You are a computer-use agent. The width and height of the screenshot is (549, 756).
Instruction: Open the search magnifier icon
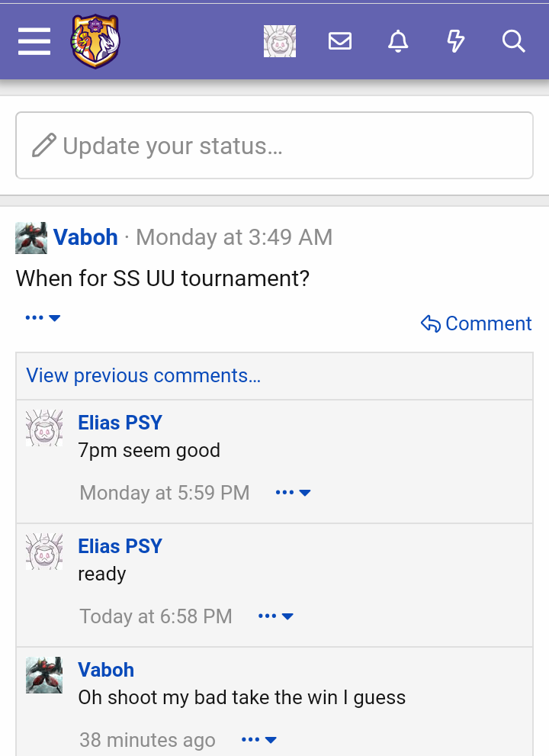click(x=514, y=41)
